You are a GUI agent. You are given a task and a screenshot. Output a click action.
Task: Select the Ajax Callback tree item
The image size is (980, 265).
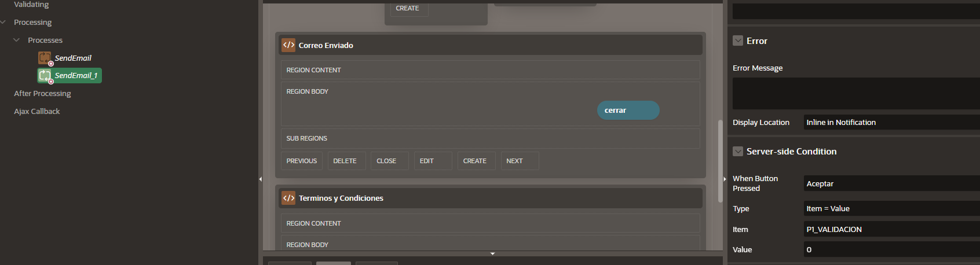pos(37,112)
